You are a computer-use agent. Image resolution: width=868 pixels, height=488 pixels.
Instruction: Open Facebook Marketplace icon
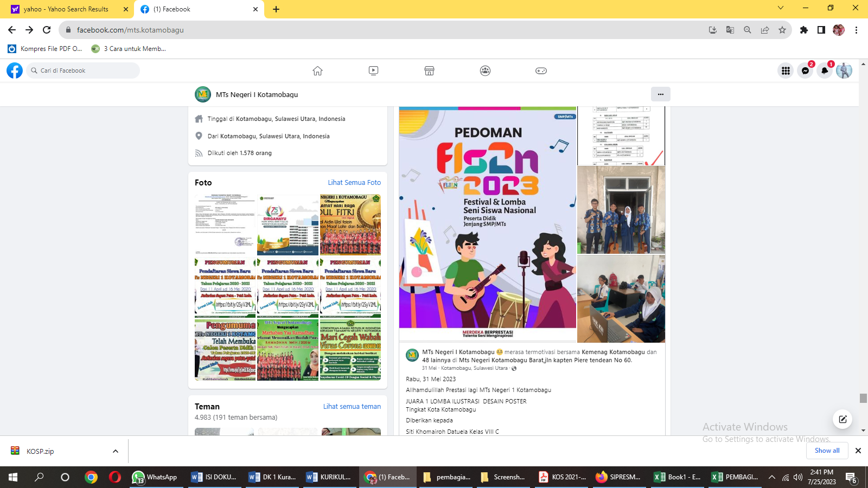click(429, 70)
